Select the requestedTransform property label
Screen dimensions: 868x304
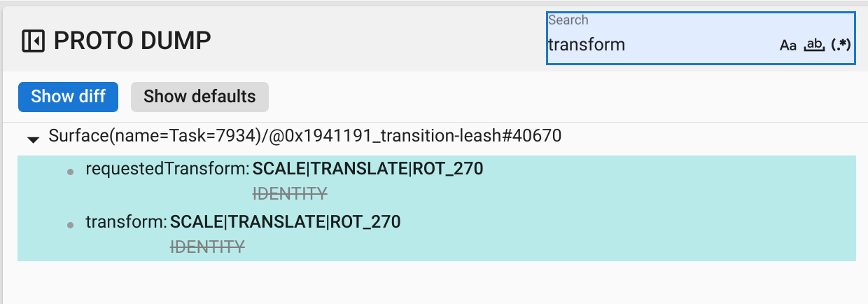tap(167, 169)
